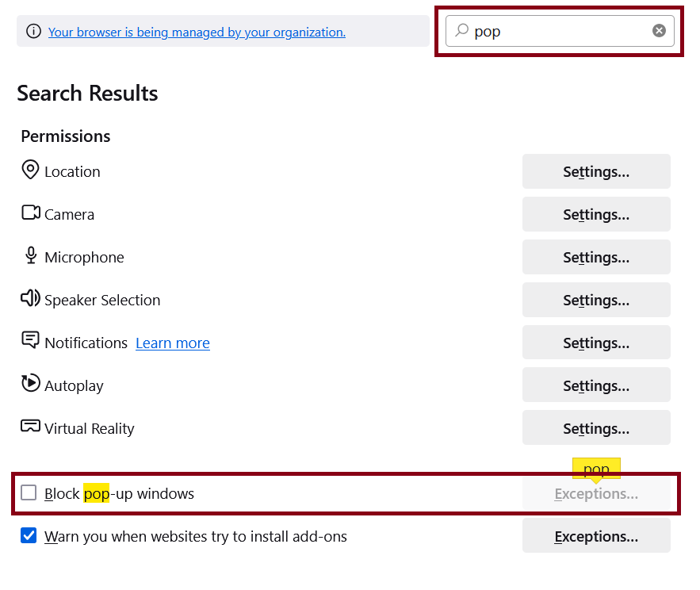Click the Location pin icon
This screenshot has height=590, width=700.
[x=29, y=170]
